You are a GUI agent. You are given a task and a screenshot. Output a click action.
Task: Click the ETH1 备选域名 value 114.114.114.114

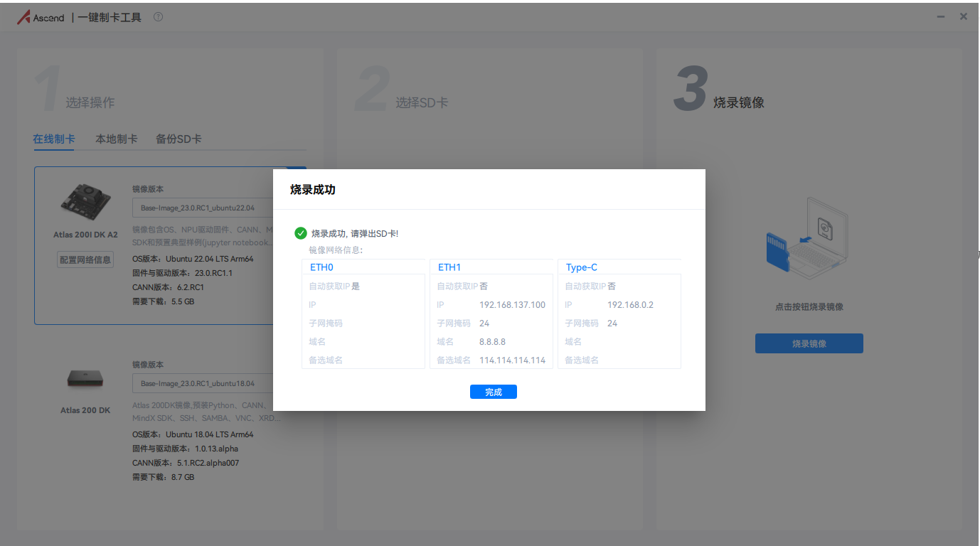(x=512, y=360)
